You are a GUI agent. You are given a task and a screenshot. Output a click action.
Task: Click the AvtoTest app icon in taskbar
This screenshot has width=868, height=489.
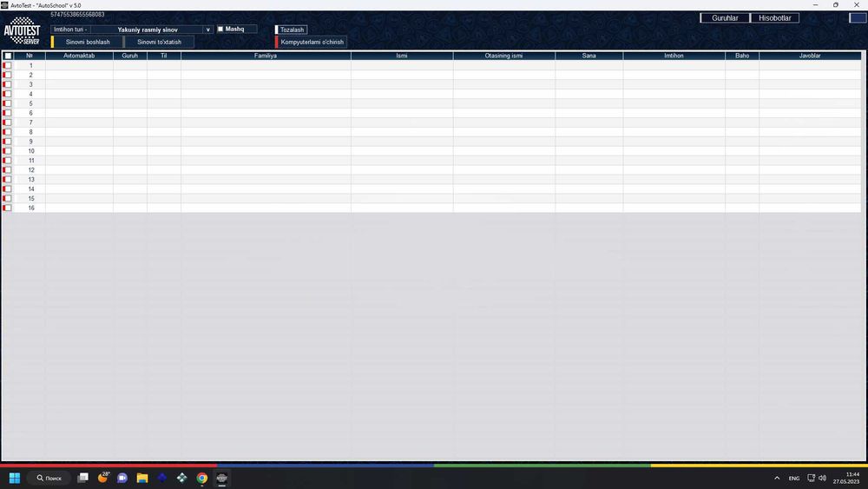pos(222,478)
